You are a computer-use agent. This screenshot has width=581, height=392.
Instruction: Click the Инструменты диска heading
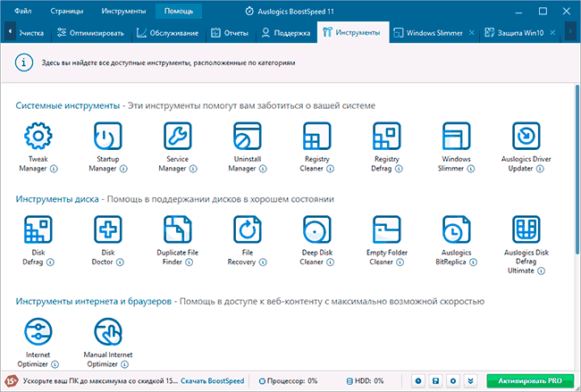57,199
